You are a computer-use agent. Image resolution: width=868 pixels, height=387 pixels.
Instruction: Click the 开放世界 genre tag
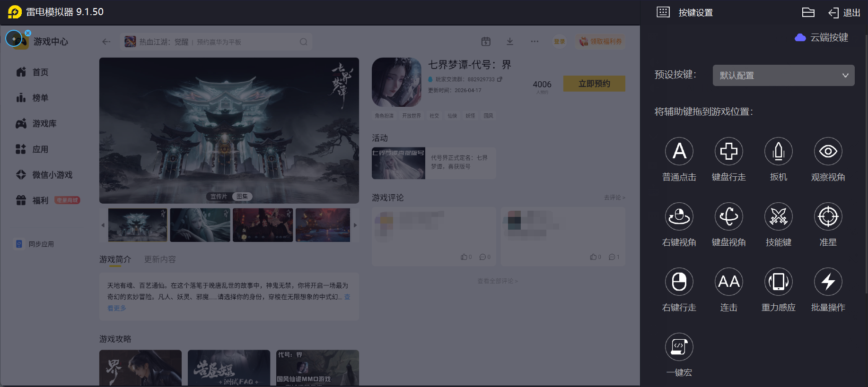(412, 116)
